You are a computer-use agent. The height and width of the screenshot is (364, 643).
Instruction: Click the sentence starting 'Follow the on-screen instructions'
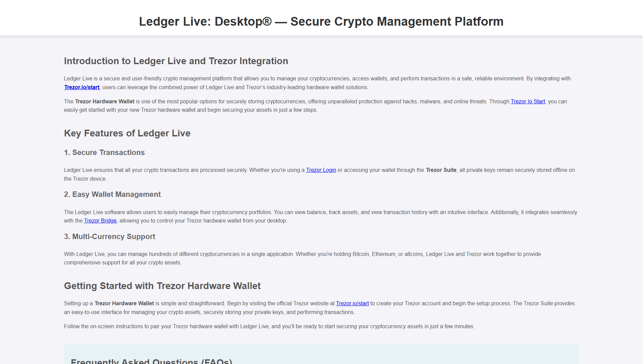click(269, 326)
